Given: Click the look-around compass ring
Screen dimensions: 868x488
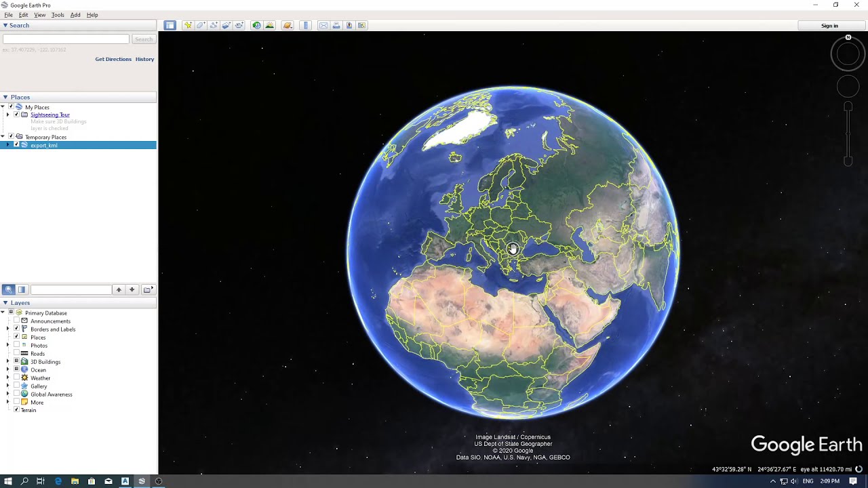Looking at the screenshot, I should (x=848, y=54).
